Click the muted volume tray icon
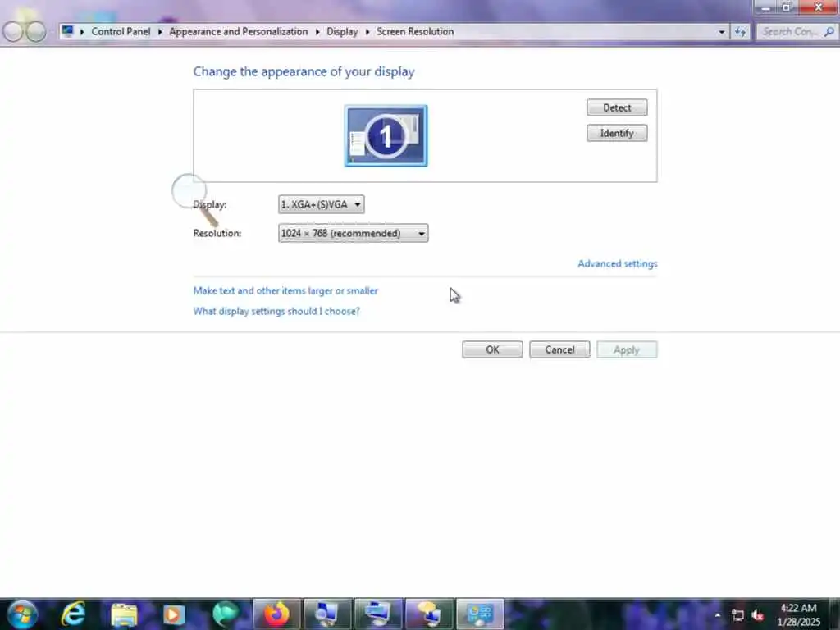 coord(757,615)
